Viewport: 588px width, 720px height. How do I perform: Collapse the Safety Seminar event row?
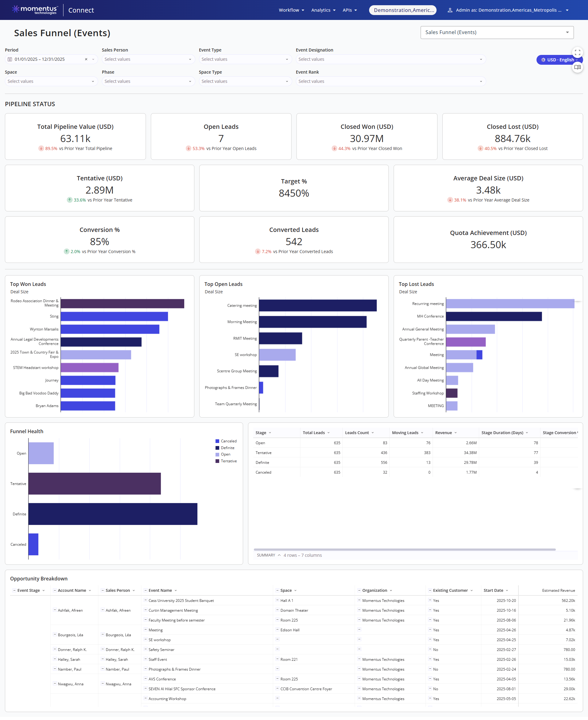[x=145, y=649]
